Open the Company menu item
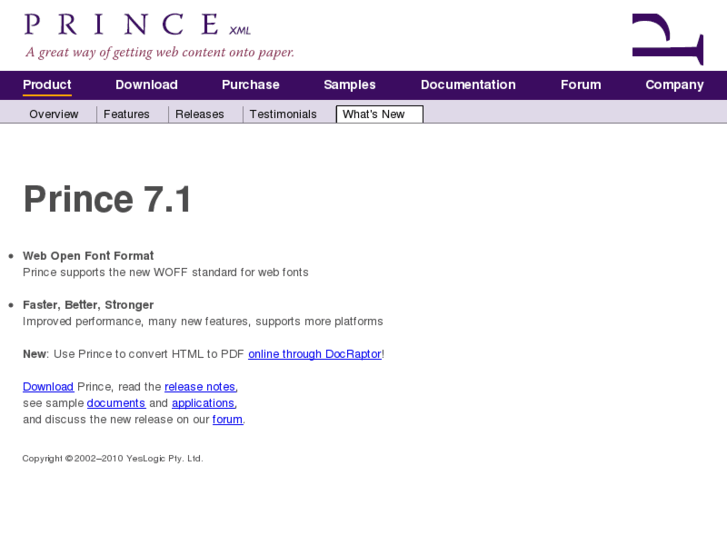Screen dimensions: 727x545 (x=675, y=85)
